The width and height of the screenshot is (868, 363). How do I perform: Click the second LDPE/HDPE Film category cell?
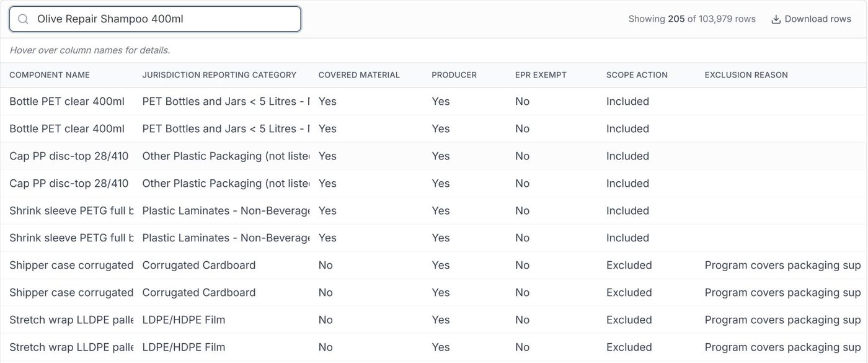click(x=184, y=347)
